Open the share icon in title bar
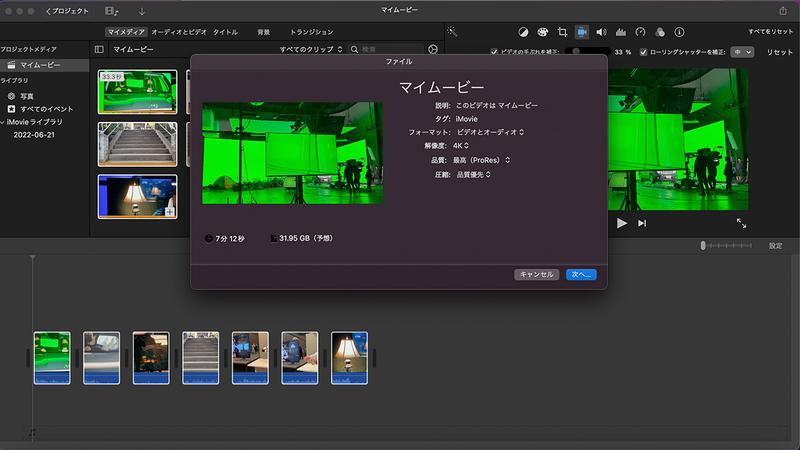Image resolution: width=800 pixels, height=450 pixels. point(783,10)
